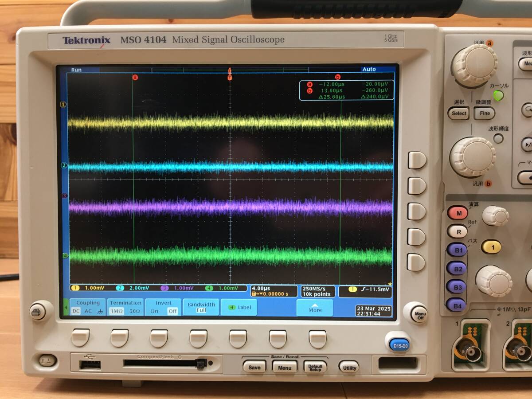Activate the white R reference button

click(x=458, y=231)
